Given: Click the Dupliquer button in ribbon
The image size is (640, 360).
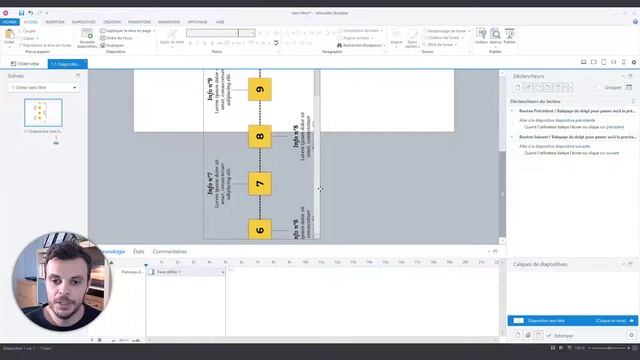Looking at the screenshot, I should click(112, 45).
